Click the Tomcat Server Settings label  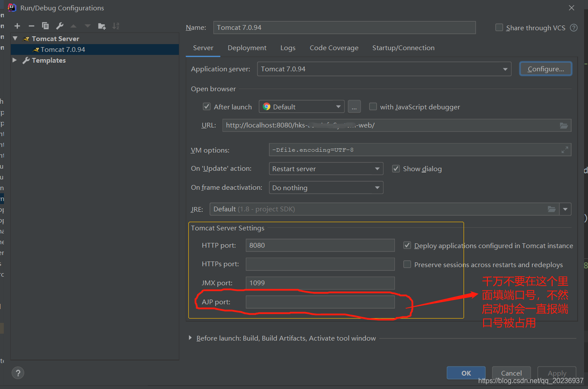click(x=228, y=228)
